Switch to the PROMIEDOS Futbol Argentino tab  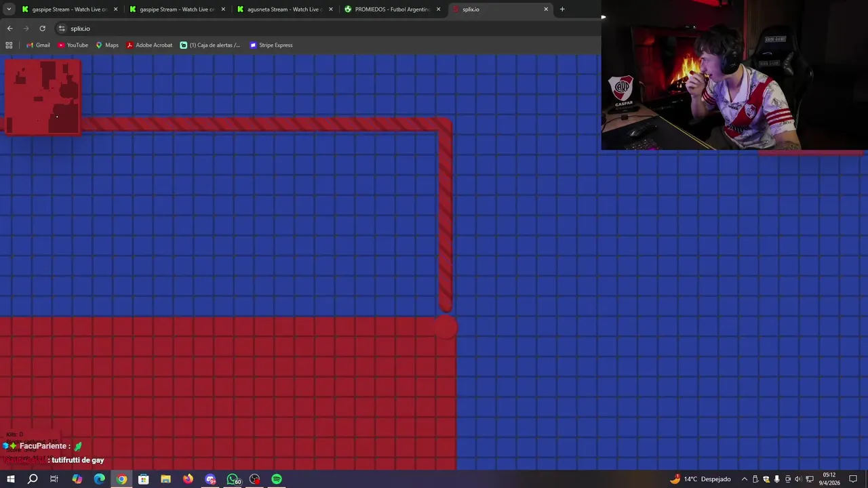point(392,9)
